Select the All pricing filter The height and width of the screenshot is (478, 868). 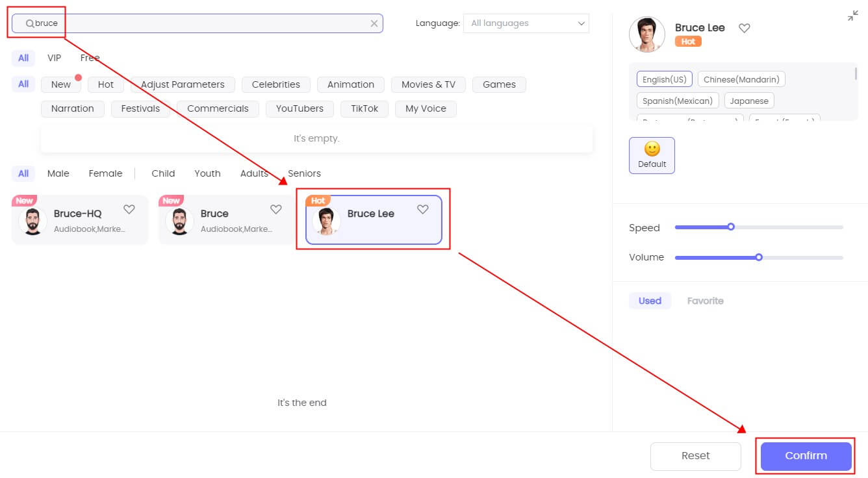pos(23,58)
